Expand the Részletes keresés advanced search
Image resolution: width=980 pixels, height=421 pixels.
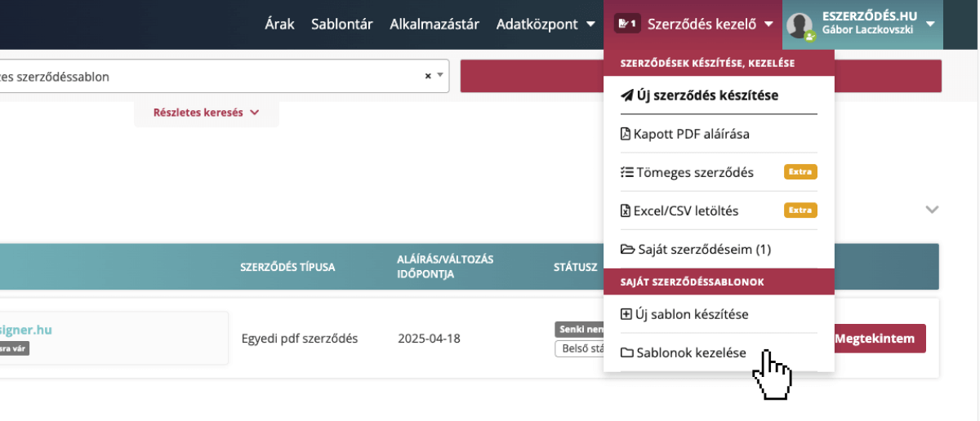point(206,113)
